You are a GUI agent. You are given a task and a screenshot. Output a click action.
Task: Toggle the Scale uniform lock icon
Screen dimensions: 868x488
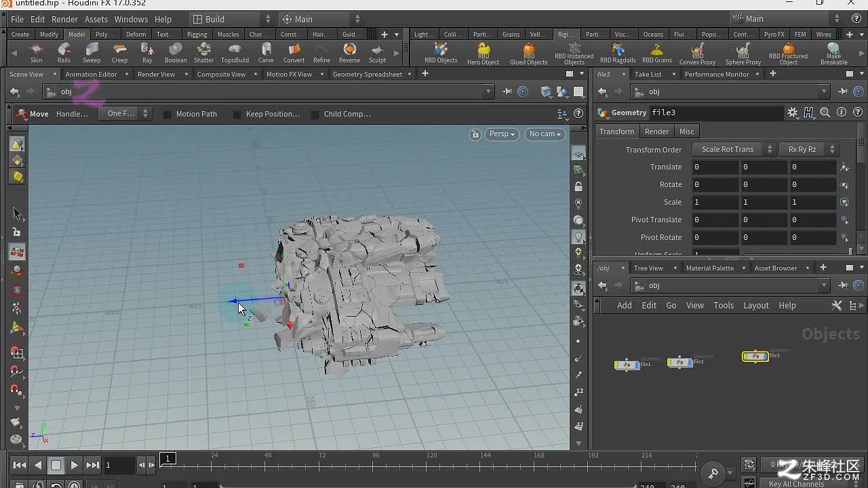[x=844, y=202]
